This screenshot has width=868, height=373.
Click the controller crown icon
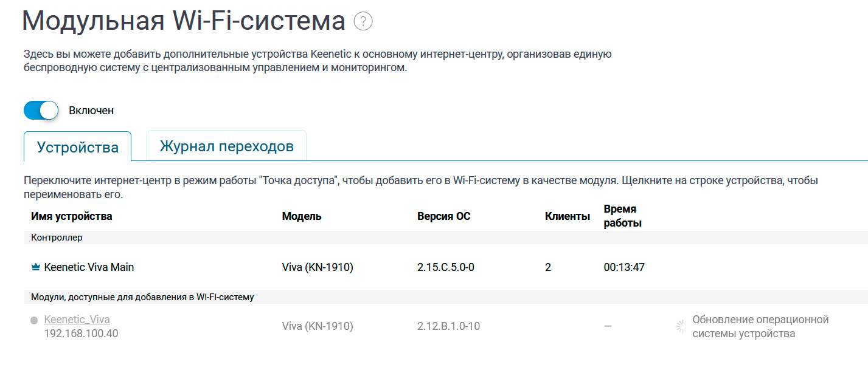[x=35, y=267]
